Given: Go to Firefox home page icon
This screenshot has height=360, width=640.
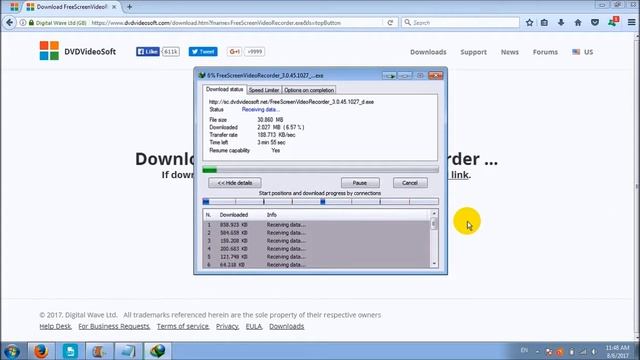Looking at the screenshot, I should (x=578, y=23).
